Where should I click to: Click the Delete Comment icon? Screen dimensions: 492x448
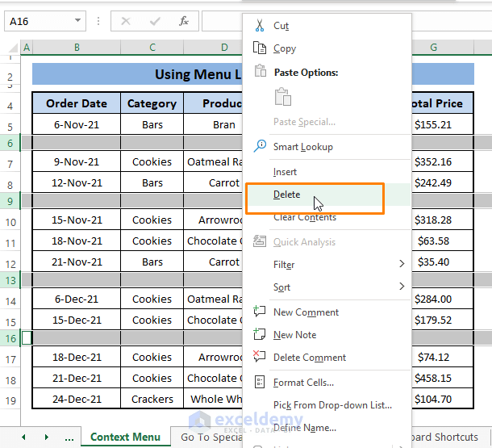[260, 357]
